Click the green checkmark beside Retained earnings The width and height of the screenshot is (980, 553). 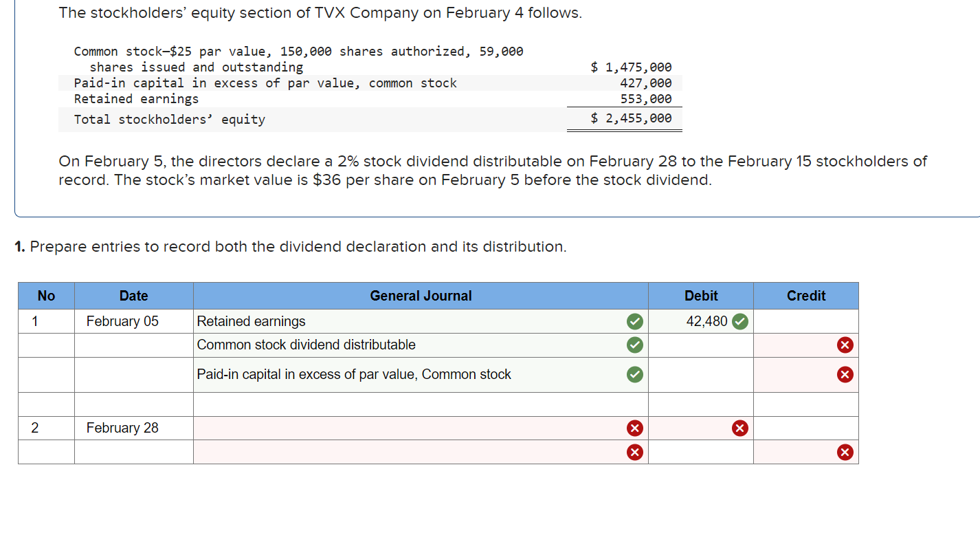[x=634, y=321]
